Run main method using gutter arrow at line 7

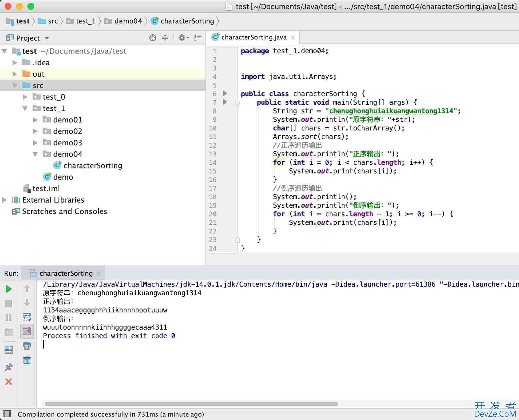[225, 102]
